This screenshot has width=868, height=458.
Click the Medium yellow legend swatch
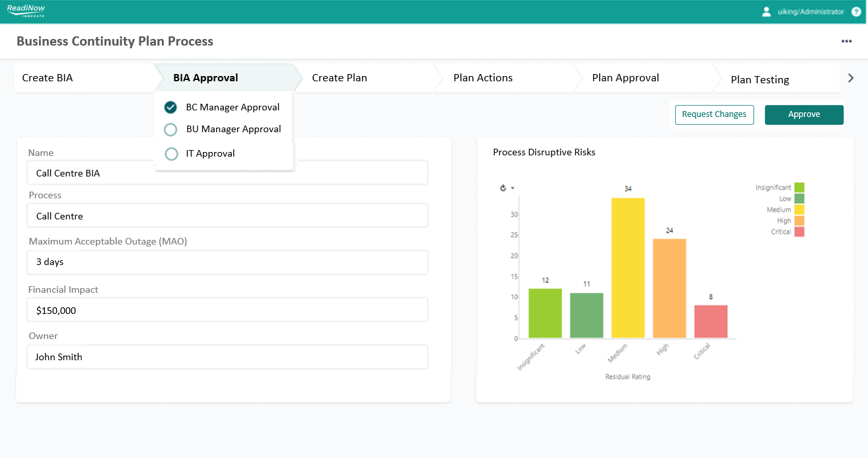[799, 210]
